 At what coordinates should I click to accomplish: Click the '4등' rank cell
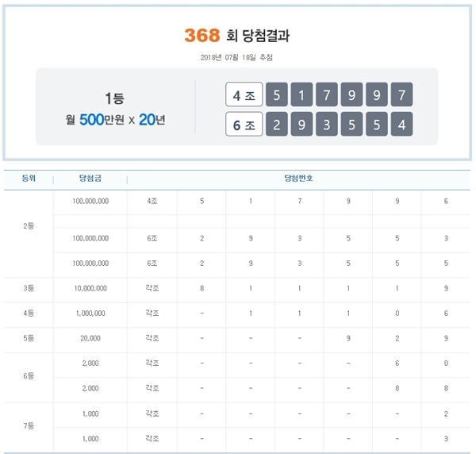[x=29, y=313]
